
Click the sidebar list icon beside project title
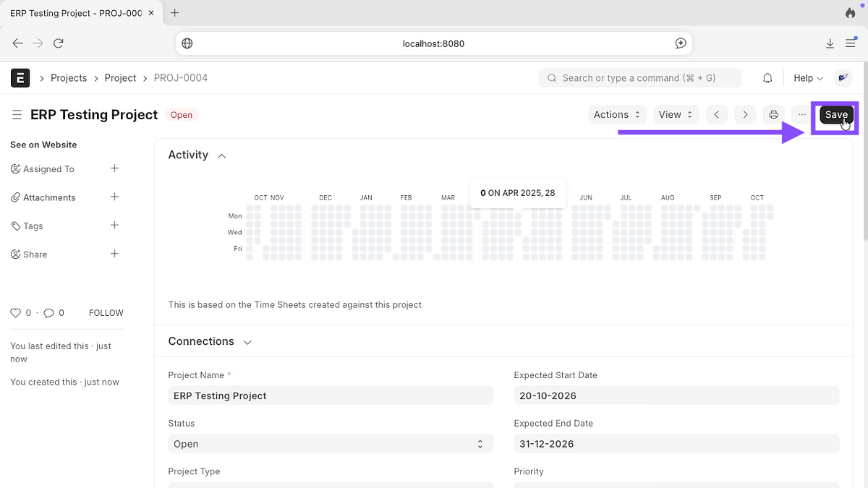coord(16,114)
